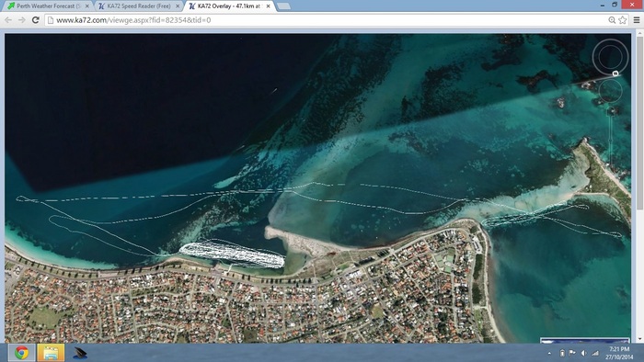Screen dimensions: 644x362
Task: Reload the page with the refresh button
Action: pyautogui.click(x=36, y=20)
